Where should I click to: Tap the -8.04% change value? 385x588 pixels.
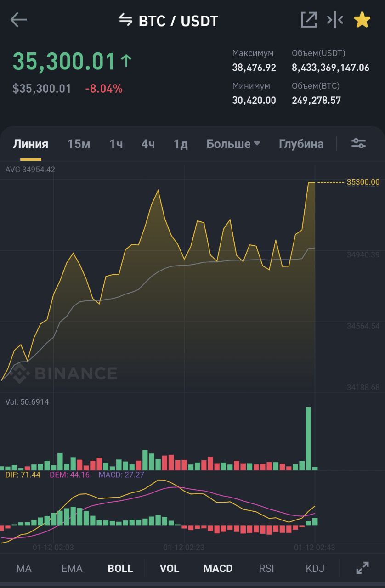(104, 89)
